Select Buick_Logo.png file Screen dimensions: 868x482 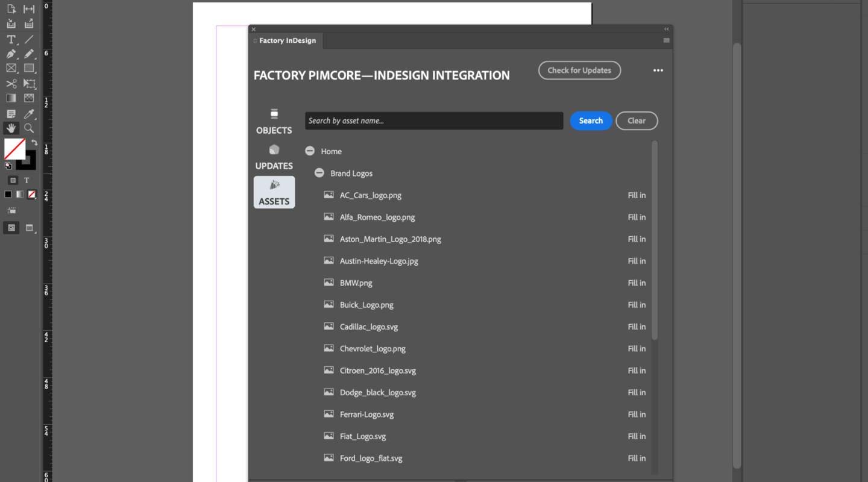[x=366, y=305]
